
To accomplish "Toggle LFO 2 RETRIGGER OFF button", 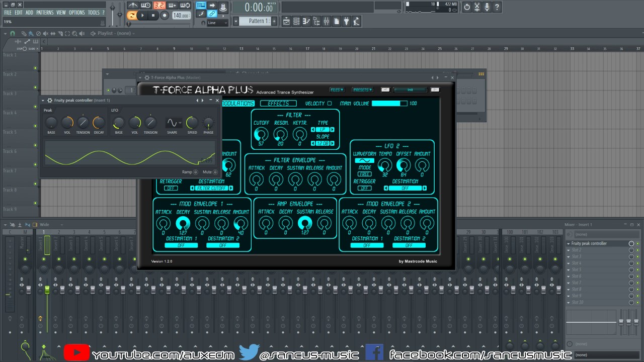I will click(x=364, y=188).
